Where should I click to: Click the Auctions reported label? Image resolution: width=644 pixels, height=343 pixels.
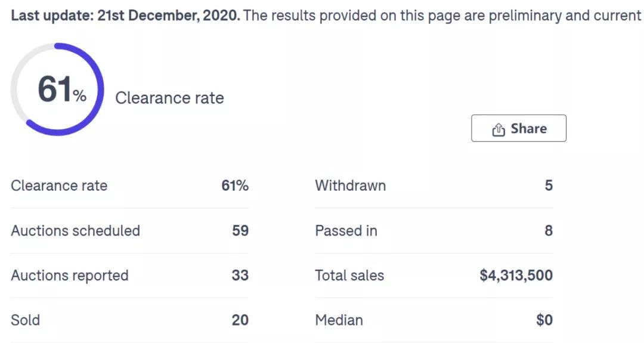point(70,275)
